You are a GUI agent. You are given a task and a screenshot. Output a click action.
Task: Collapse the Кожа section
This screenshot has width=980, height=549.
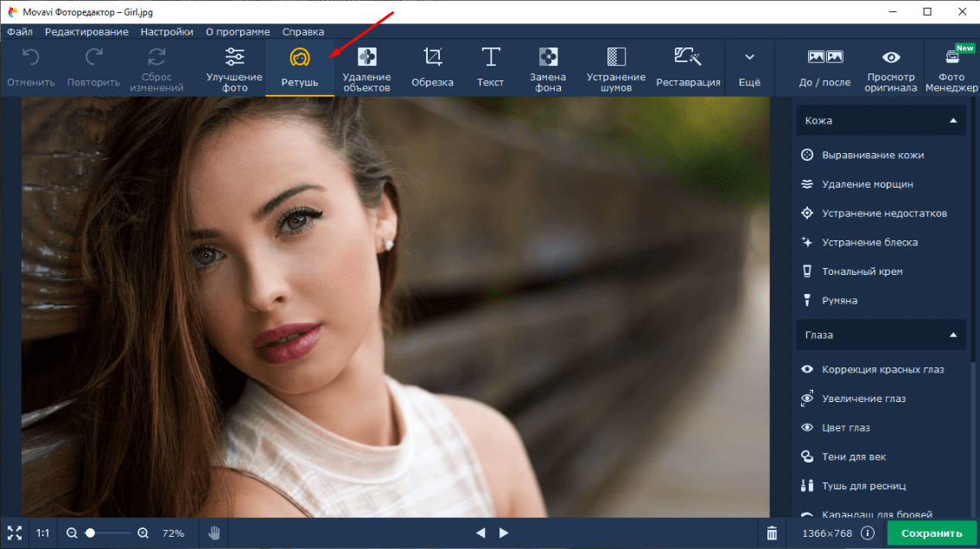click(x=952, y=121)
